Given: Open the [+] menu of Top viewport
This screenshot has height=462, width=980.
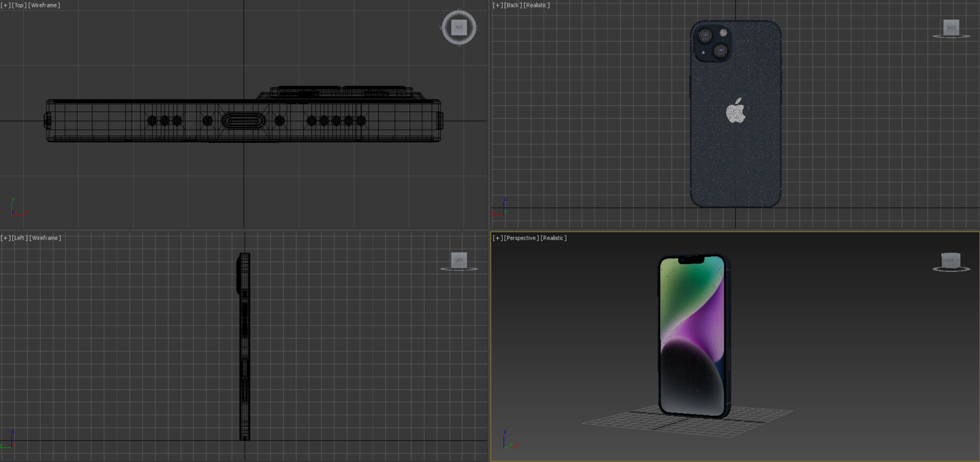Looking at the screenshot, I should pyautogui.click(x=5, y=5).
